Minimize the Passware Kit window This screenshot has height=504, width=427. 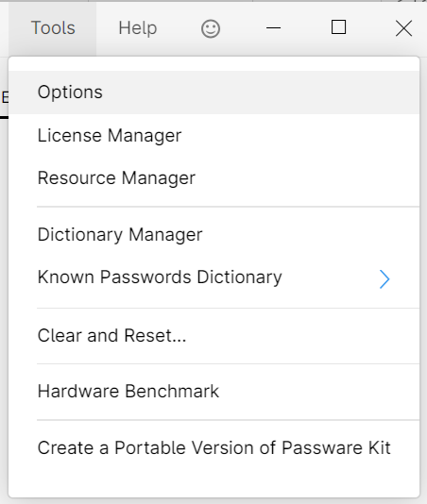tap(274, 28)
